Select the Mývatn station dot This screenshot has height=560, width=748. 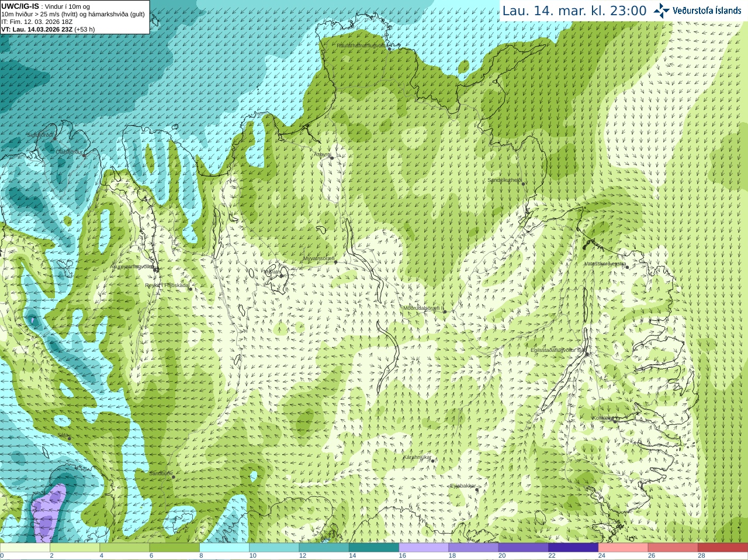tap(281, 275)
